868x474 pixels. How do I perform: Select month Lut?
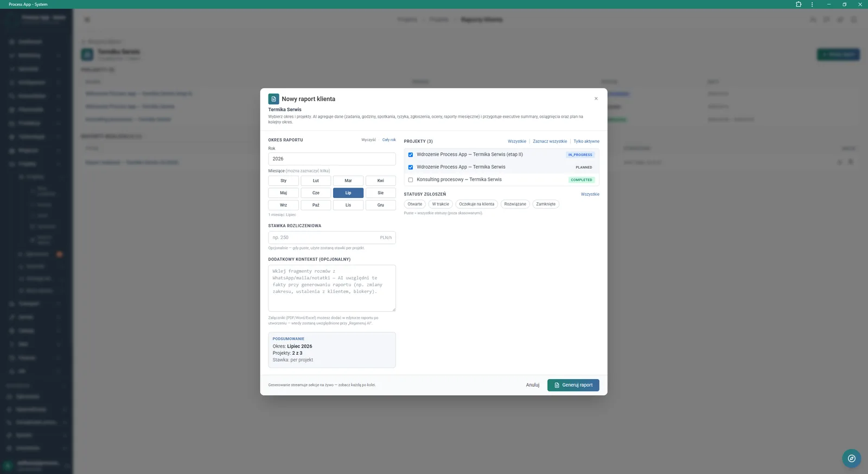point(316,181)
